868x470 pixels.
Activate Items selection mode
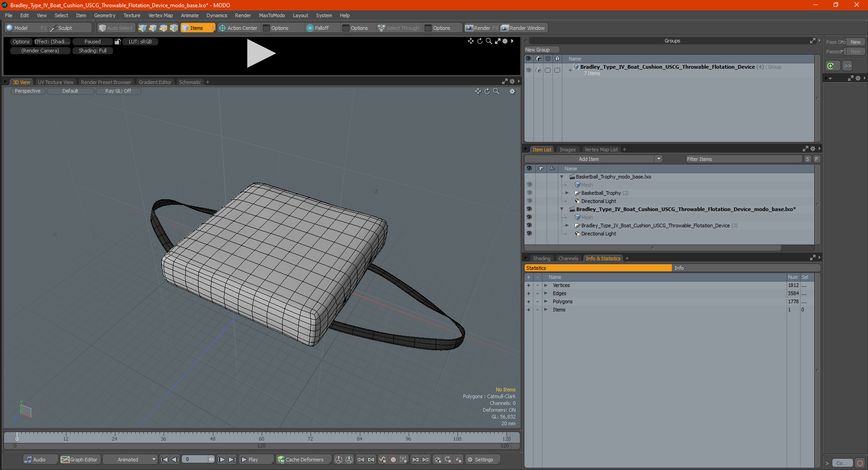(198, 28)
